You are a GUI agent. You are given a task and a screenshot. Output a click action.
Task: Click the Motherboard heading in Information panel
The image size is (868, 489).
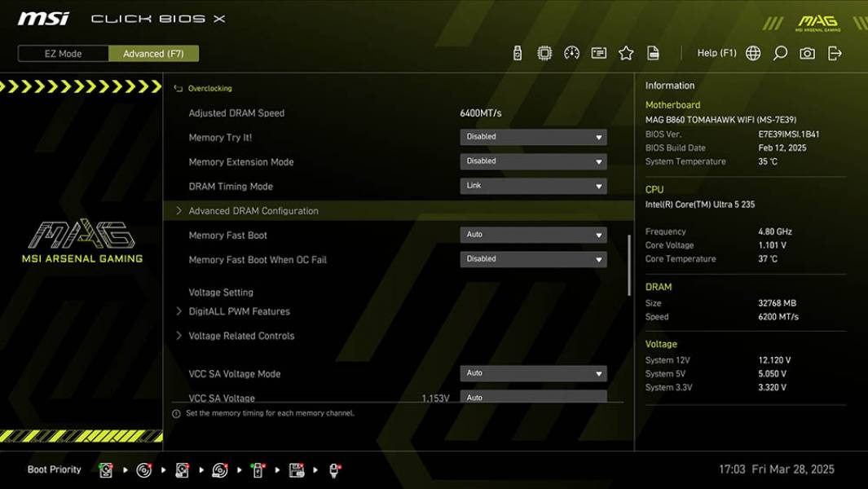click(x=672, y=104)
